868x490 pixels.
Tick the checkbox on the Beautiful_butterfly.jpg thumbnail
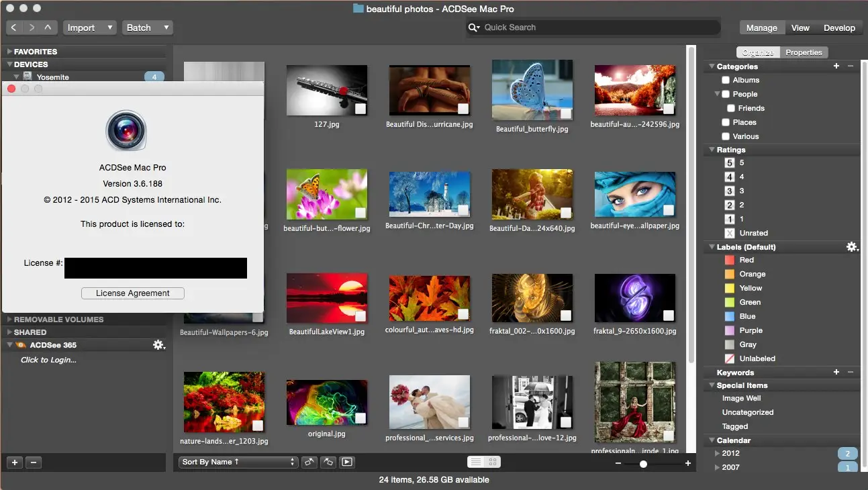pyautogui.click(x=566, y=113)
